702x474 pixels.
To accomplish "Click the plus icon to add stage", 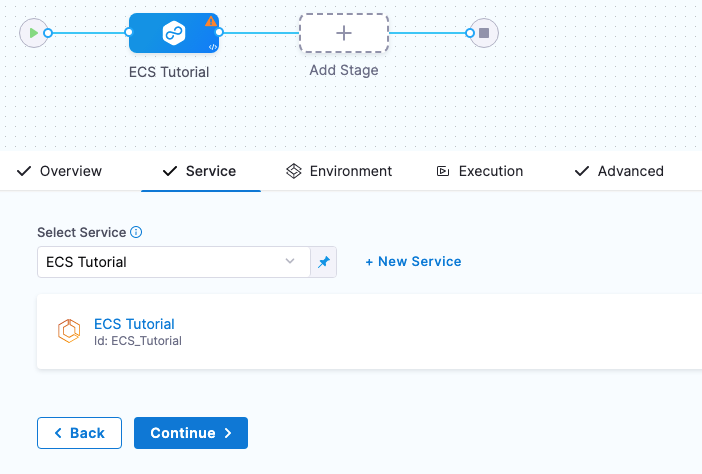I will coord(344,33).
